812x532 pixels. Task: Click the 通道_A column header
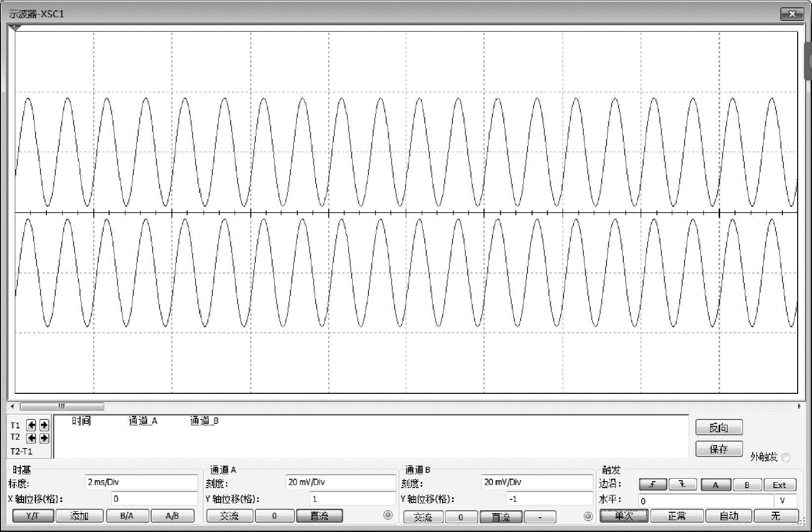pos(143,421)
